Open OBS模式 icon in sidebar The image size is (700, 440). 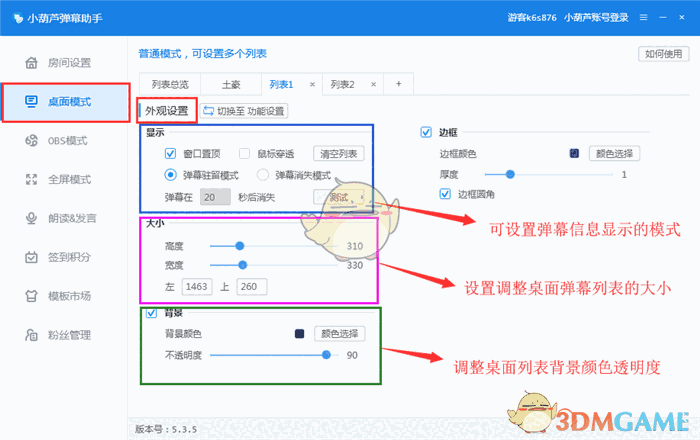pyautogui.click(x=31, y=141)
